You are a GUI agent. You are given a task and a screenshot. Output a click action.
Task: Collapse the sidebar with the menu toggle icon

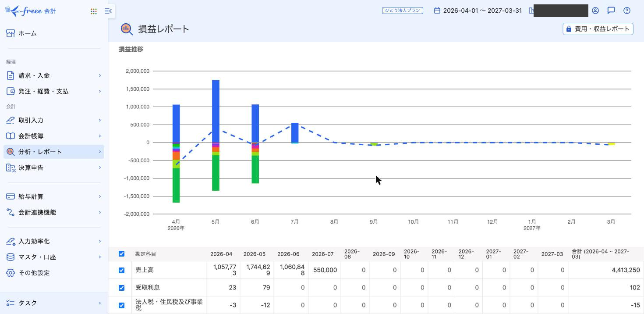(108, 11)
